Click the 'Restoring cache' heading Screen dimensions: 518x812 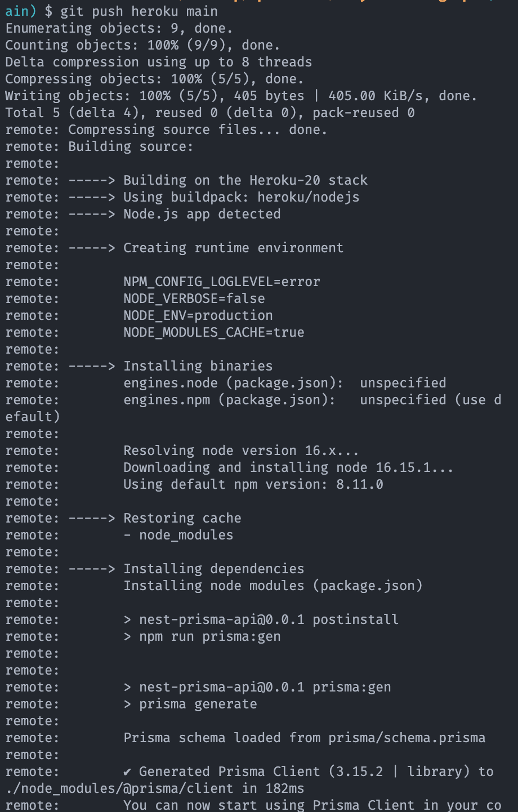(x=182, y=518)
